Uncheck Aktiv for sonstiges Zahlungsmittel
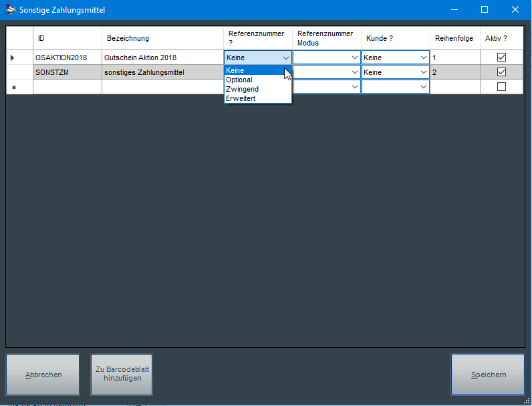The width and height of the screenshot is (532, 406). [501, 72]
